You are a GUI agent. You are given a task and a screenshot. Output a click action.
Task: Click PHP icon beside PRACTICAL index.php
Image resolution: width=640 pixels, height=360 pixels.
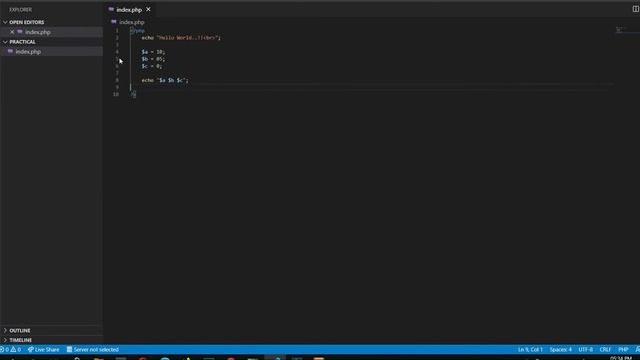(10, 51)
